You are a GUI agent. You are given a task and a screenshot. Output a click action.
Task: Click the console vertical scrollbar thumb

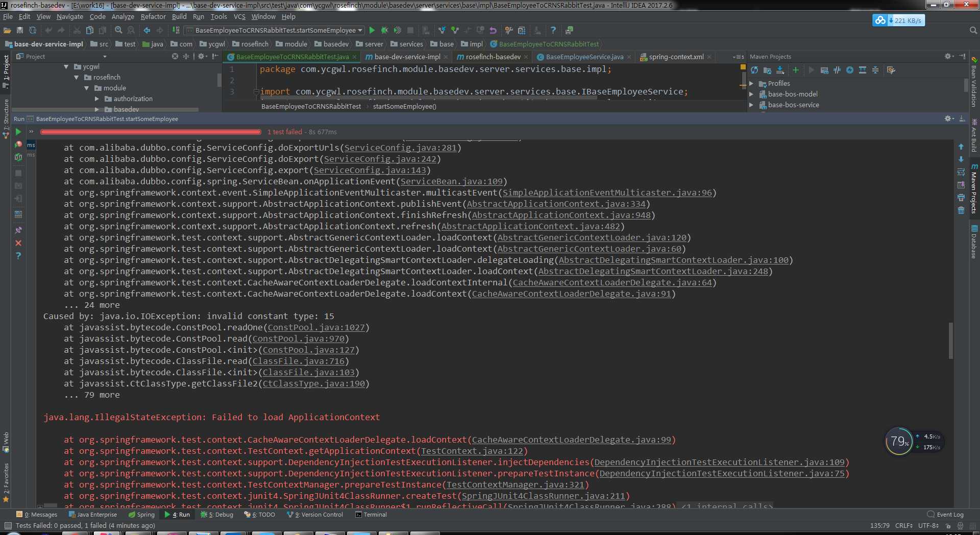(x=951, y=341)
